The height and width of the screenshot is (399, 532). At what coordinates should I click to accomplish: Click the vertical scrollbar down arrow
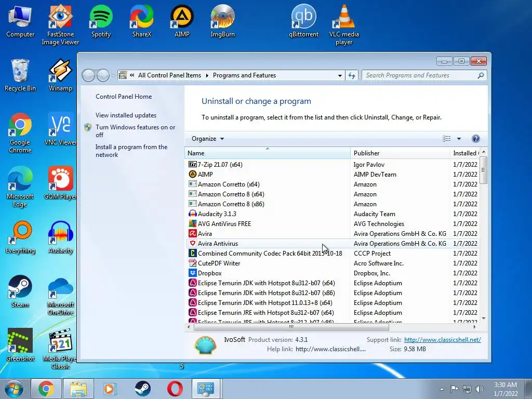[484, 318]
